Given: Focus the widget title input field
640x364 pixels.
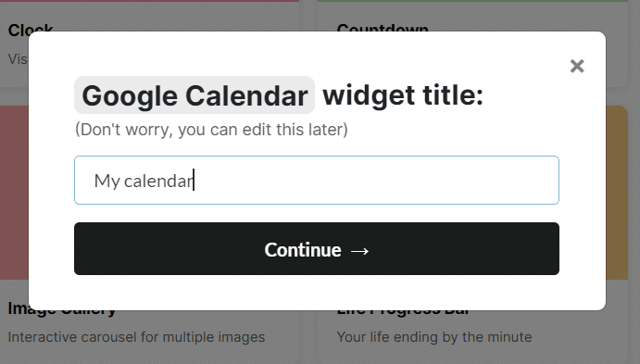Looking at the screenshot, I should click(x=317, y=180).
